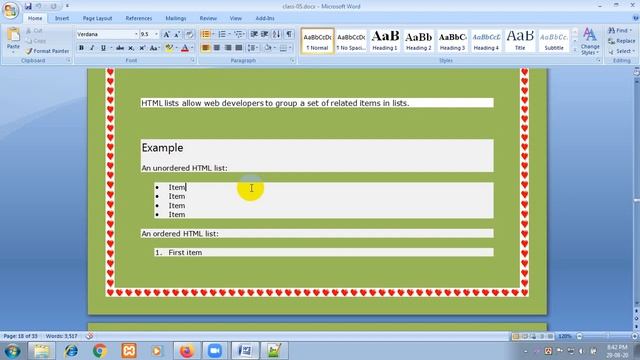Switch to Mailings tab
Image resolution: width=640 pixels, height=360 pixels.
176,18
